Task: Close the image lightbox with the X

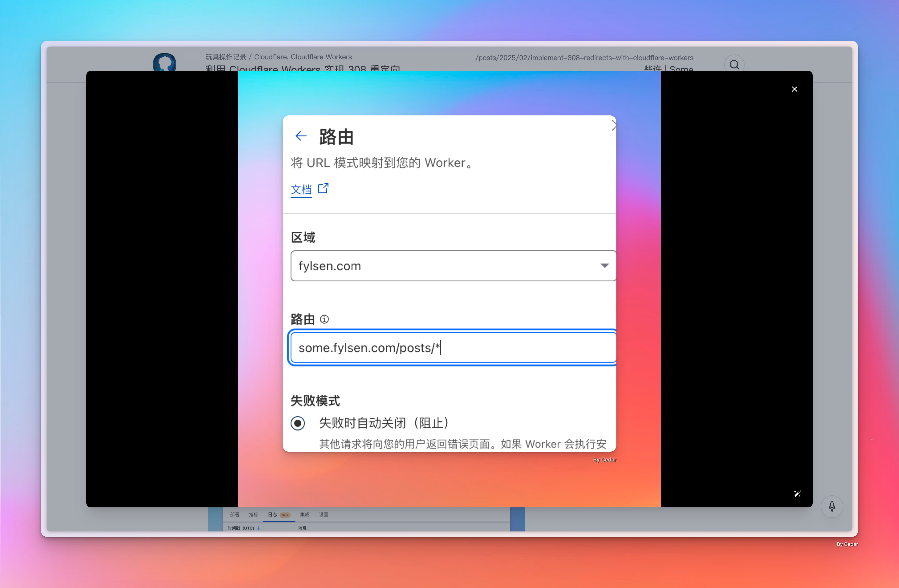Action: pyautogui.click(x=794, y=89)
